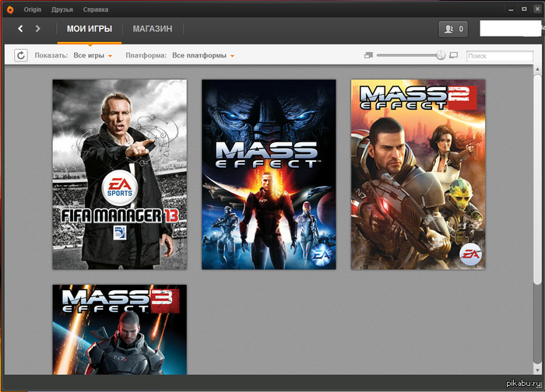Switch to the МАГАЗИН tab

pyautogui.click(x=153, y=29)
